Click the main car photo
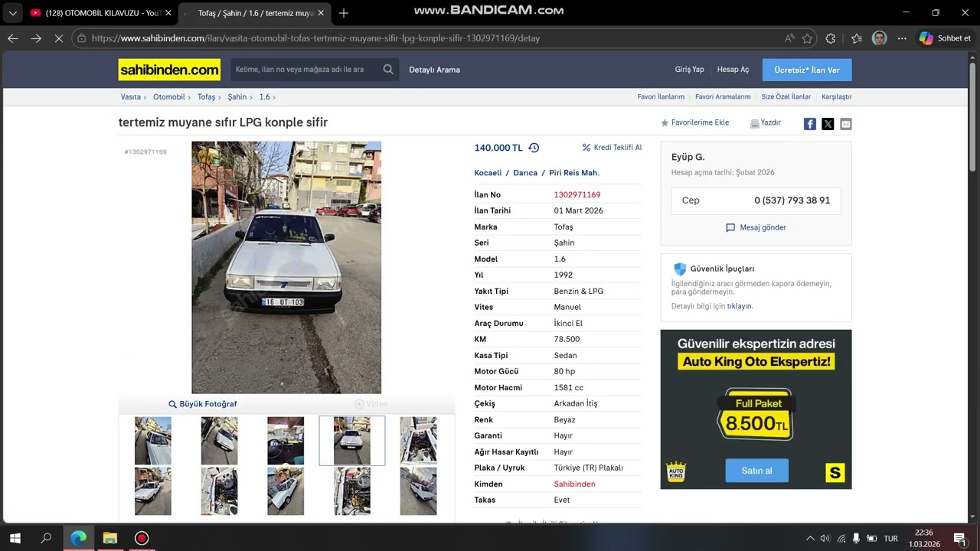This screenshot has width=980, height=551. 286,267
